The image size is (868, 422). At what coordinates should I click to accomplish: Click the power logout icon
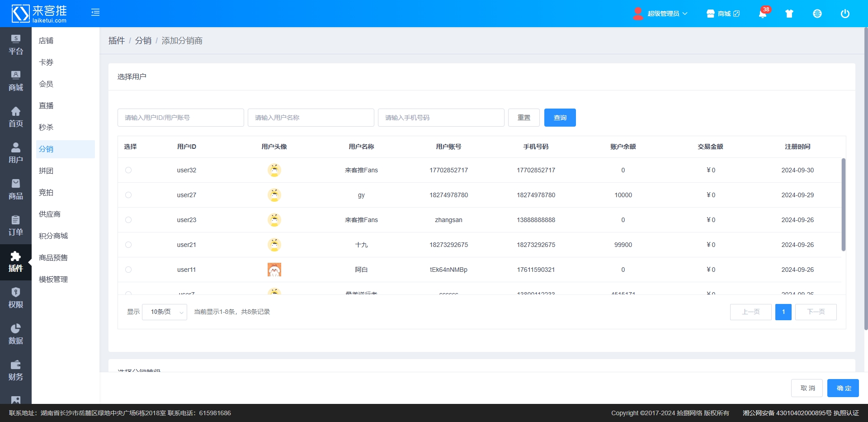tap(844, 14)
